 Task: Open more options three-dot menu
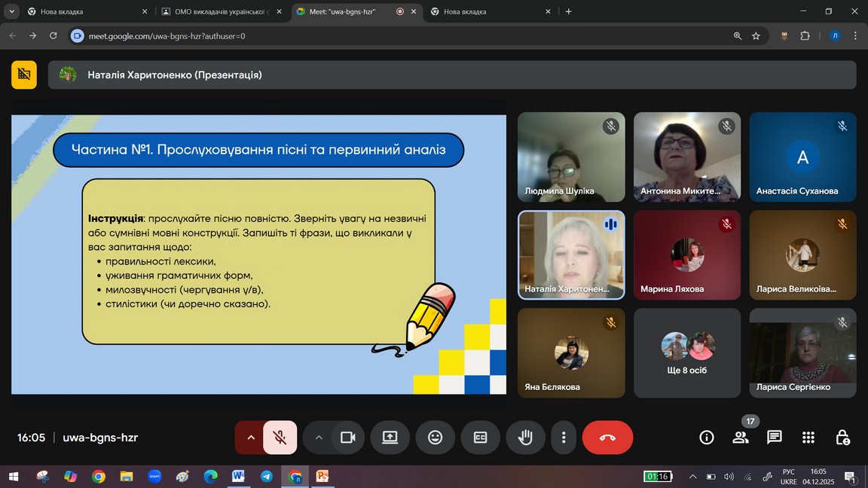(x=564, y=438)
